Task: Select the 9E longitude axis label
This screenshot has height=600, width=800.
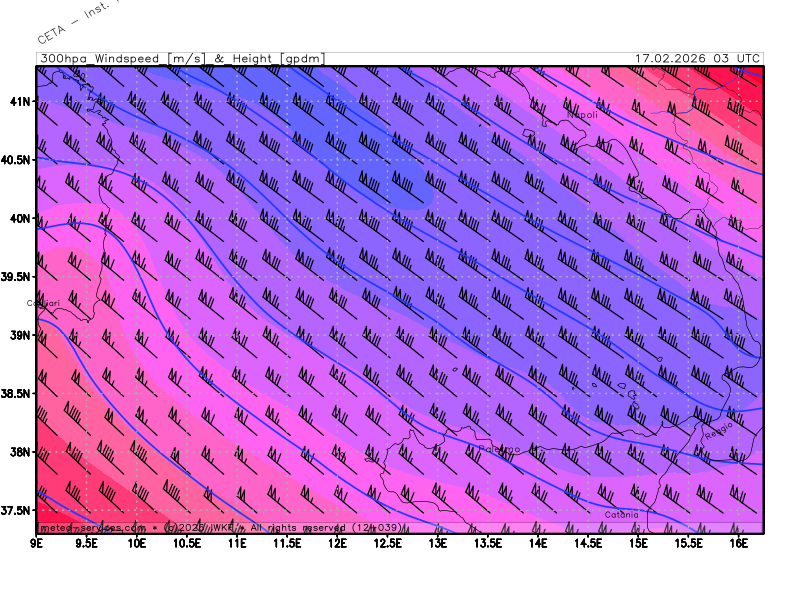Action: click(x=37, y=543)
